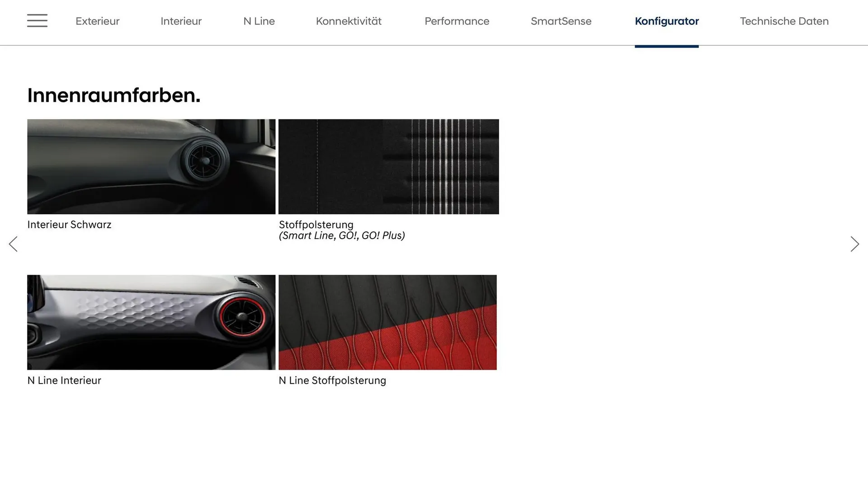
Task: Click the Smart Line, GO!, GO! Plus caption
Action: pyautogui.click(x=342, y=235)
